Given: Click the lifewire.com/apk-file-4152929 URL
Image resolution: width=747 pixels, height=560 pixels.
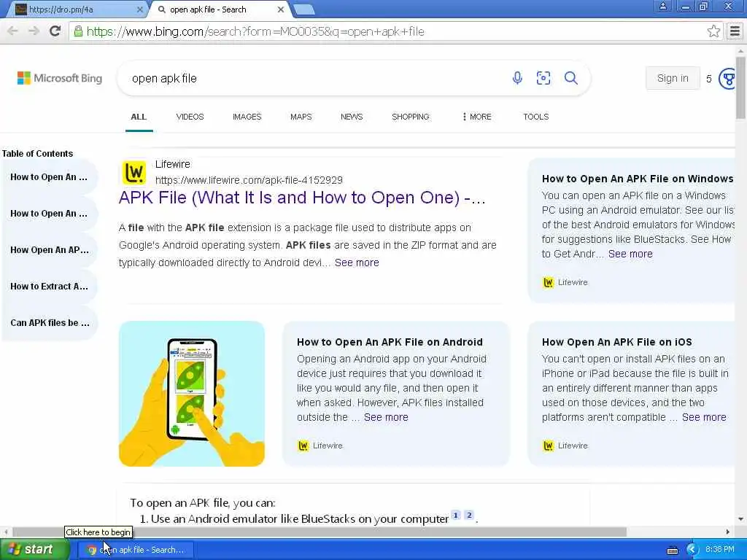Looking at the screenshot, I should click(249, 180).
